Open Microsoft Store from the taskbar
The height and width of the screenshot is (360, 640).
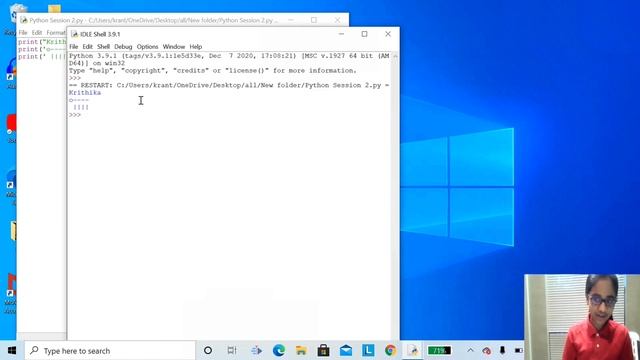323,350
